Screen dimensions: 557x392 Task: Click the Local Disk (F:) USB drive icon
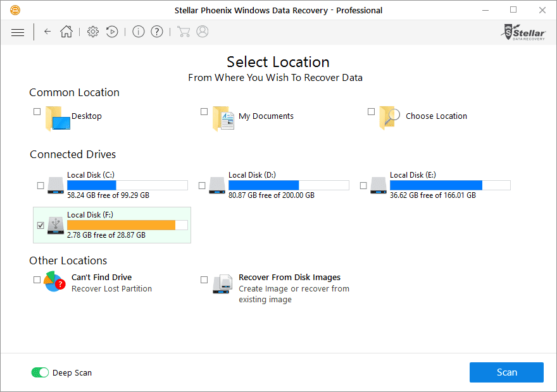pos(56,225)
